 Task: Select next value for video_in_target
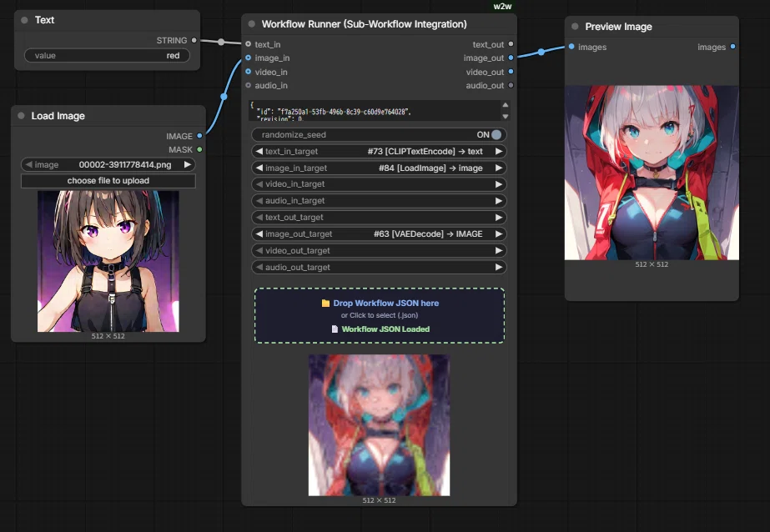[x=498, y=184]
